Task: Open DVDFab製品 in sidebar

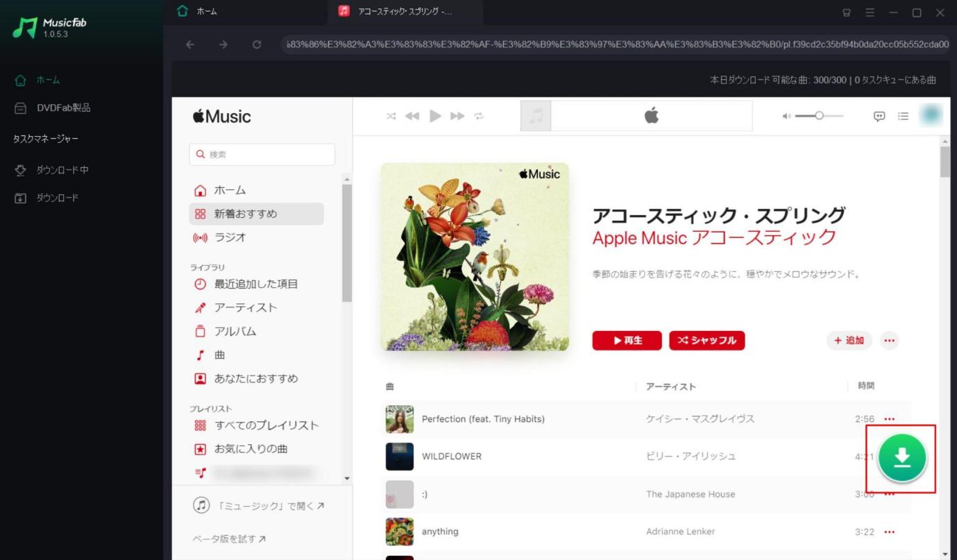Action: click(x=53, y=108)
